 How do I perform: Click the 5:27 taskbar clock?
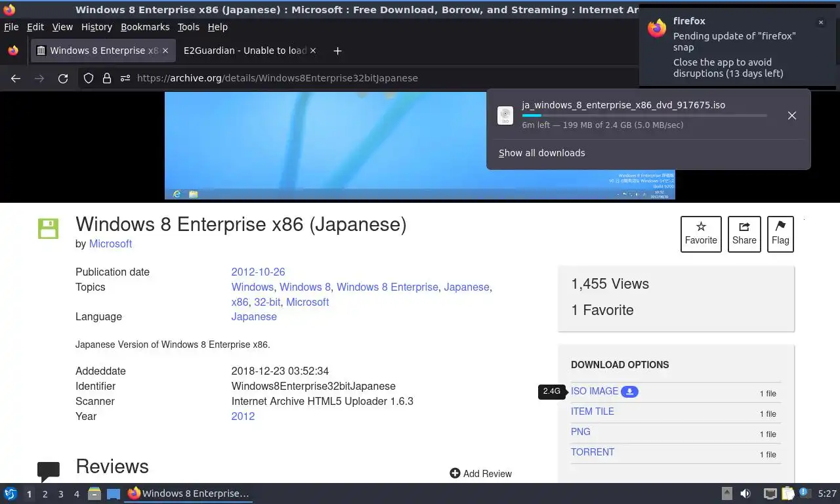(828, 493)
